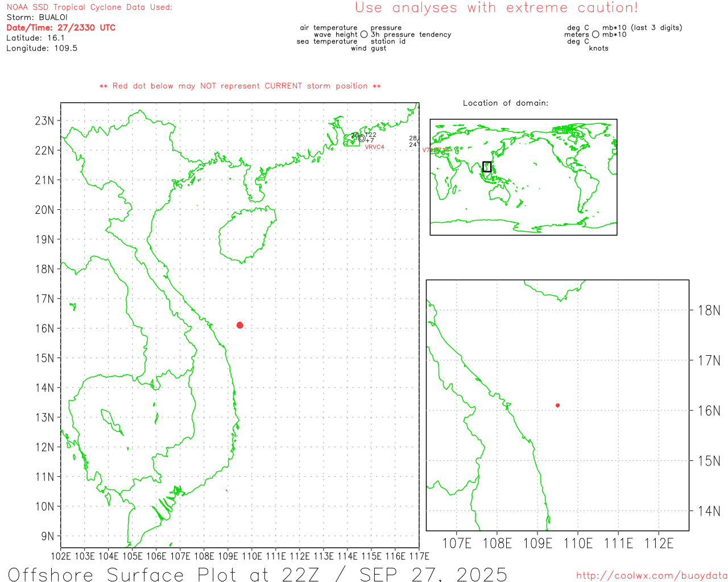
Task: Click Hainan island on the main map
Action: 246,234
